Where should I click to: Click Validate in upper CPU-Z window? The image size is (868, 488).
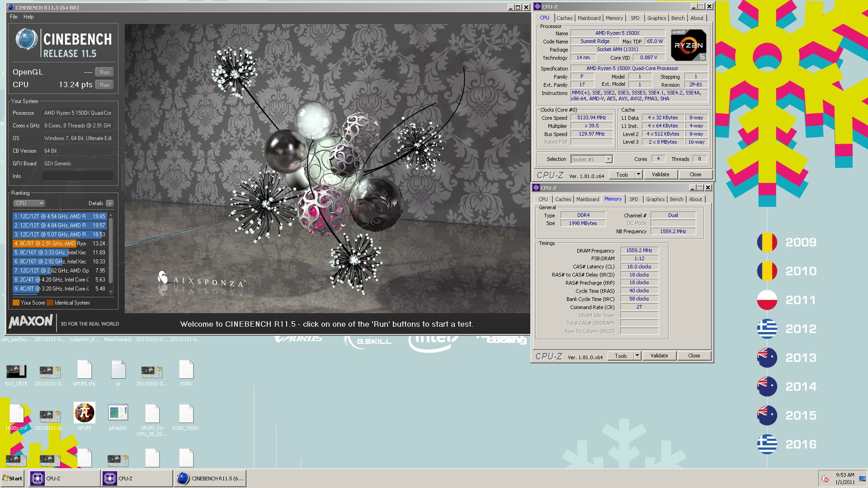coord(660,174)
